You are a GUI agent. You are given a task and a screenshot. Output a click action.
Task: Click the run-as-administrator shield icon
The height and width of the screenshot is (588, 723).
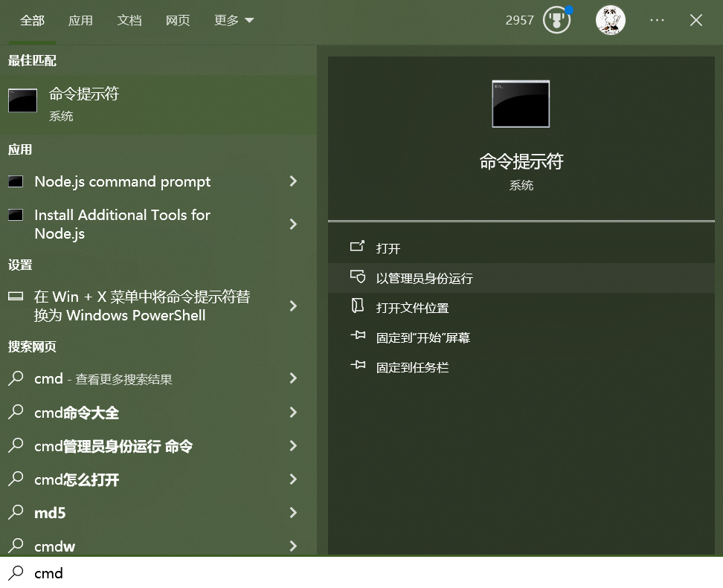[357, 277]
